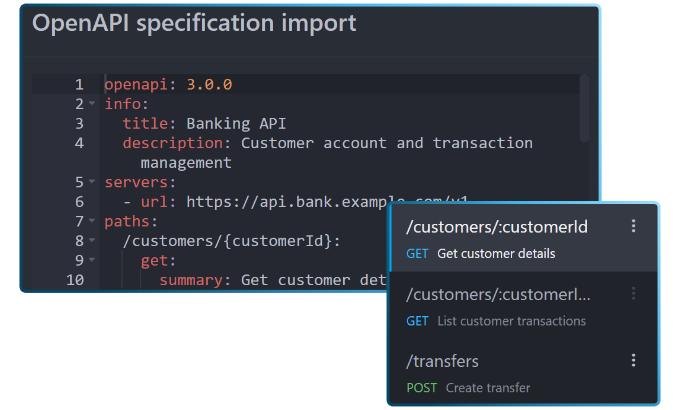The width and height of the screenshot is (680, 410).
Task: Click the code editor vertical scrollbar
Action: point(584,110)
